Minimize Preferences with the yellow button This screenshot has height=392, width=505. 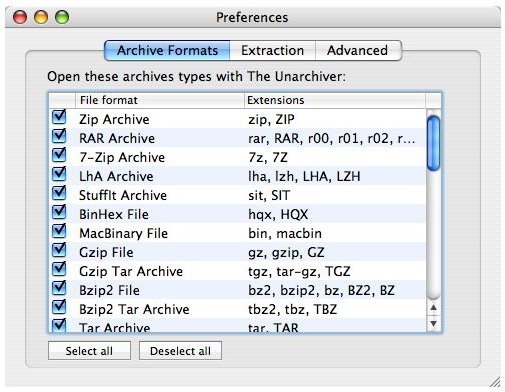[41, 17]
